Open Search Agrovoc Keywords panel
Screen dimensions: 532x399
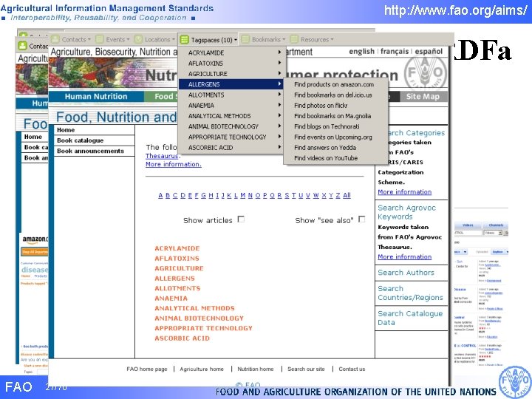[407, 212]
